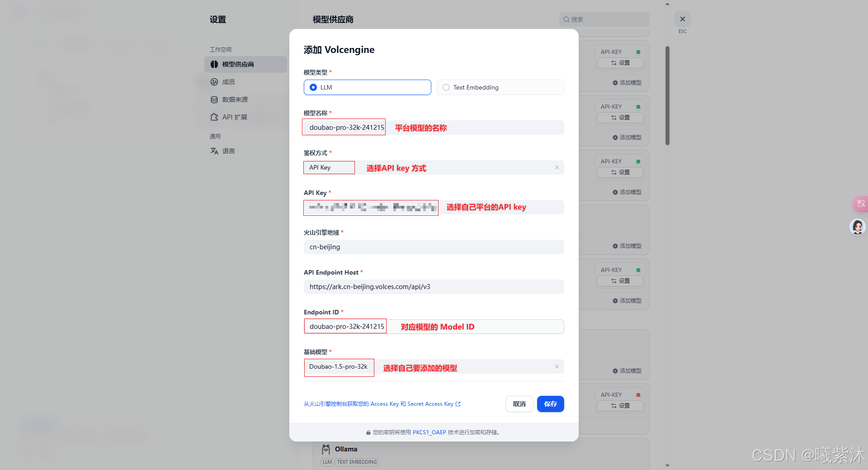Screen dimensions: 868x470
Task: Open the 语言 settings menu item
Action: tap(245, 151)
